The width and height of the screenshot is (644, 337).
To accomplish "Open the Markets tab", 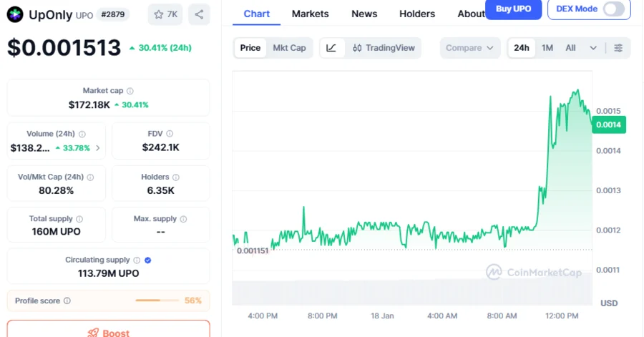I will [310, 14].
